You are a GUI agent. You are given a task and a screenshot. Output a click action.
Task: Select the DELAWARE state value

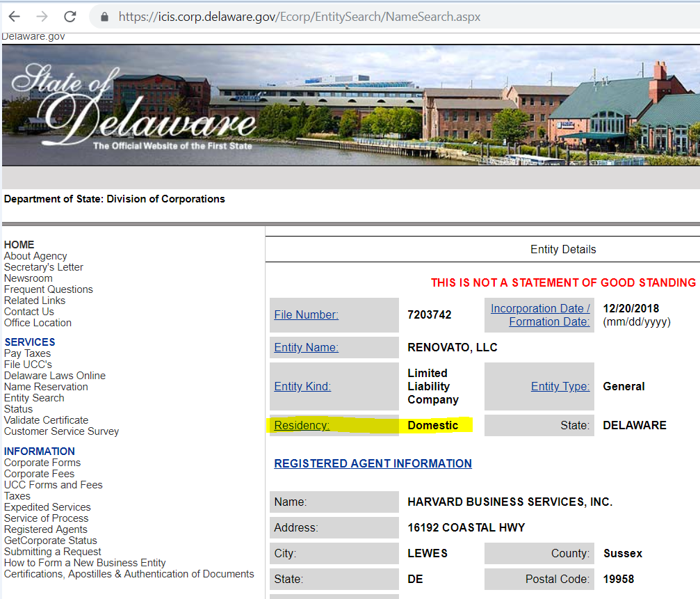(x=635, y=425)
